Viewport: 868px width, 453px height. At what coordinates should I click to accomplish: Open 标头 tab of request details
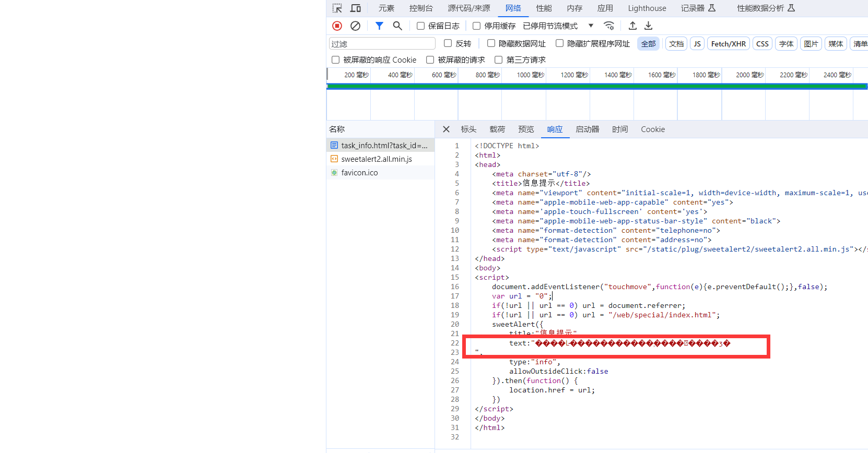(x=468, y=129)
